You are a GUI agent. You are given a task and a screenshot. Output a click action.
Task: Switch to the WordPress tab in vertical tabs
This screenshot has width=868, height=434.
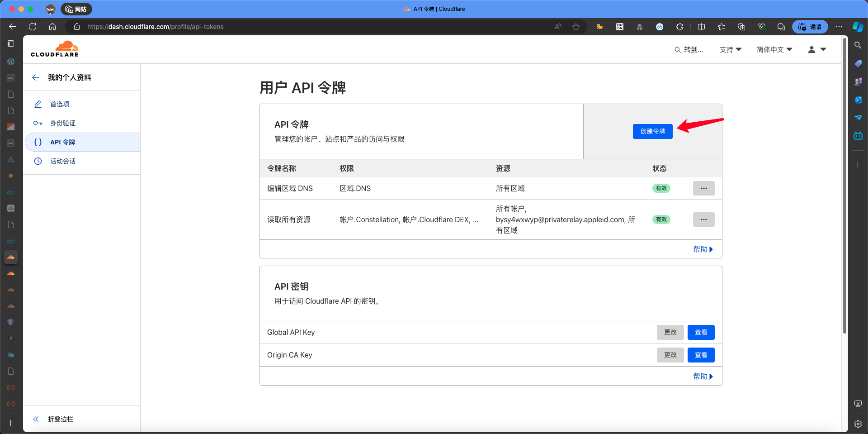[x=11, y=62]
